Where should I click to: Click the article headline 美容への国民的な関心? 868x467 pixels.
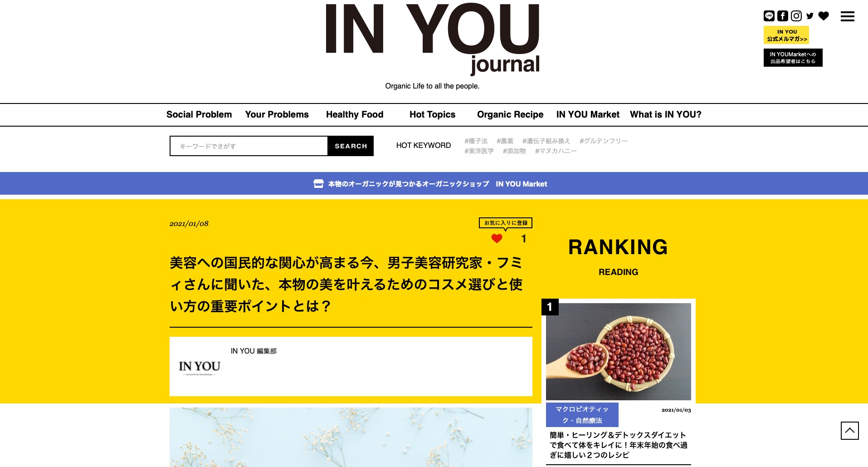(346, 285)
